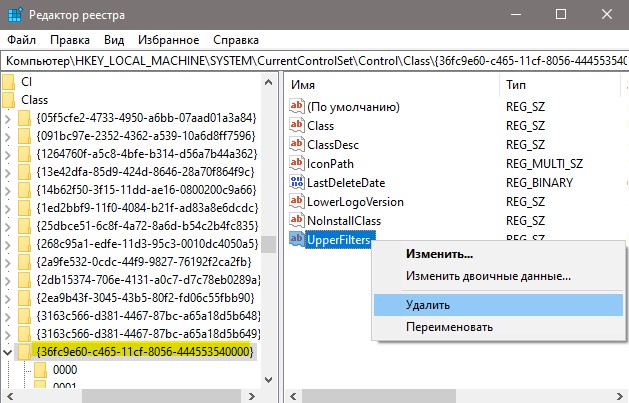Expand the {1264760f-a5c8-4bfe-b314-d56a7b44a362} key
The height and width of the screenshot is (403, 629).
coord(8,154)
